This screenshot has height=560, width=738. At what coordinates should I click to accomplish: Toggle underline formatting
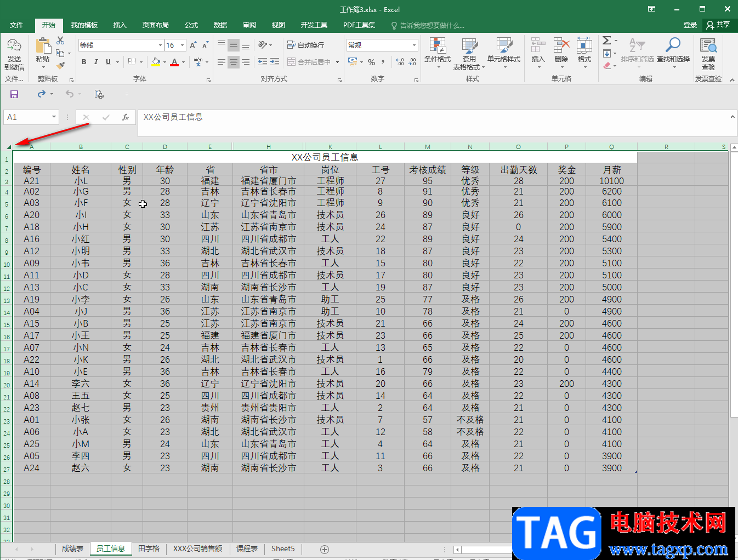(108, 62)
